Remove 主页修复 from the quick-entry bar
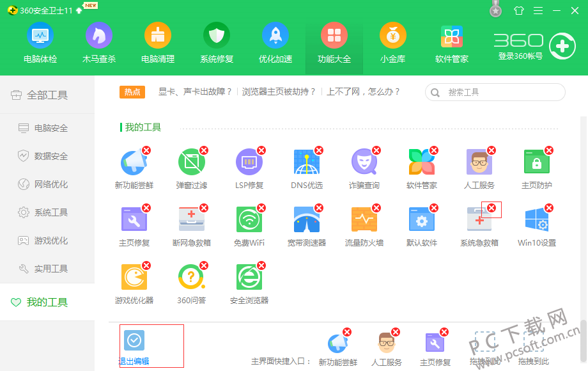This screenshot has height=371, width=588. click(x=444, y=332)
